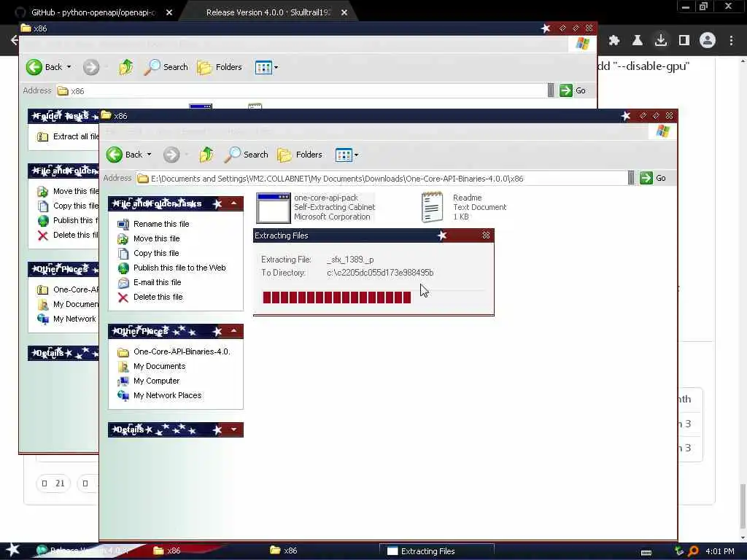
Task: Click E-mail this file task
Action: 158,282
